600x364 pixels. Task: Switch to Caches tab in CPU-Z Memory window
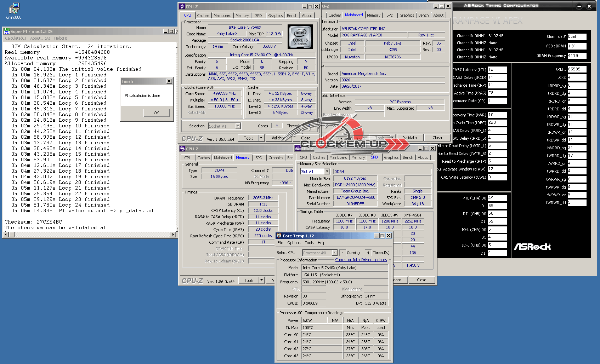(203, 158)
